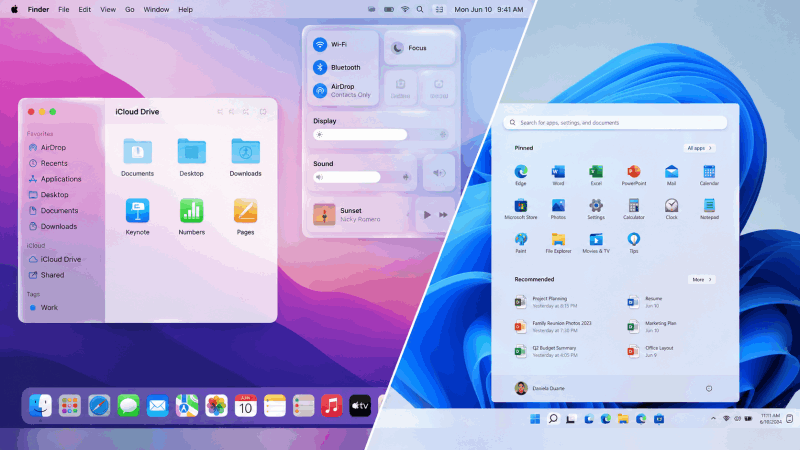The width and height of the screenshot is (800, 451).
Task: Open Spotlight search in menu bar
Action: [420, 9]
